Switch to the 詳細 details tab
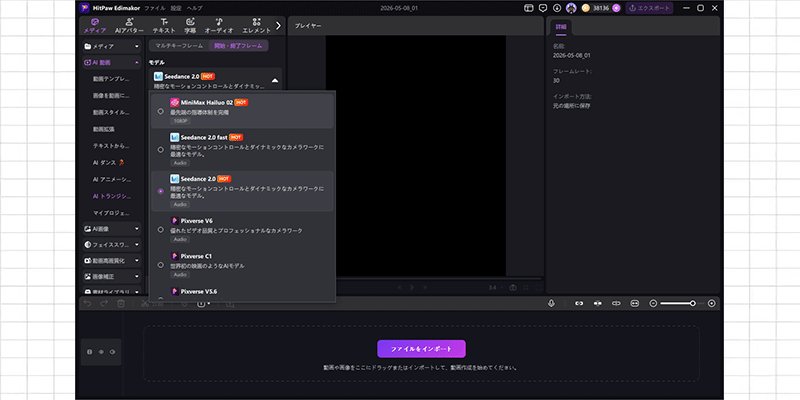The width and height of the screenshot is (800, 400). pyautogui.click(x=561, y=28)
